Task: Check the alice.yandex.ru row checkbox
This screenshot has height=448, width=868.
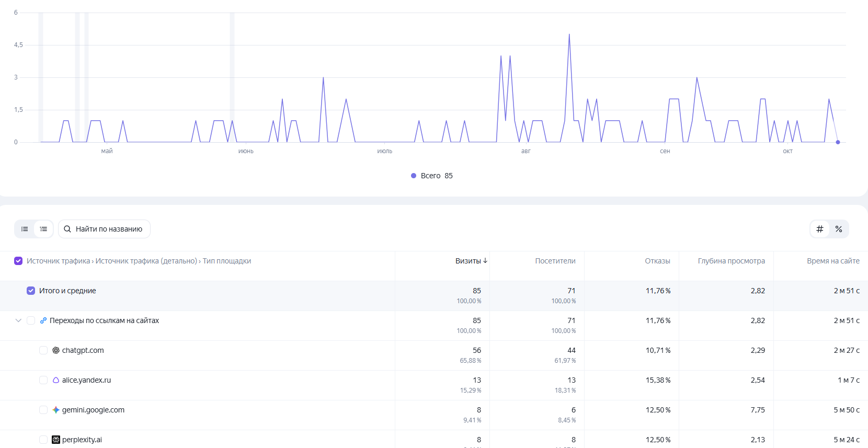Action: point(43,380)
